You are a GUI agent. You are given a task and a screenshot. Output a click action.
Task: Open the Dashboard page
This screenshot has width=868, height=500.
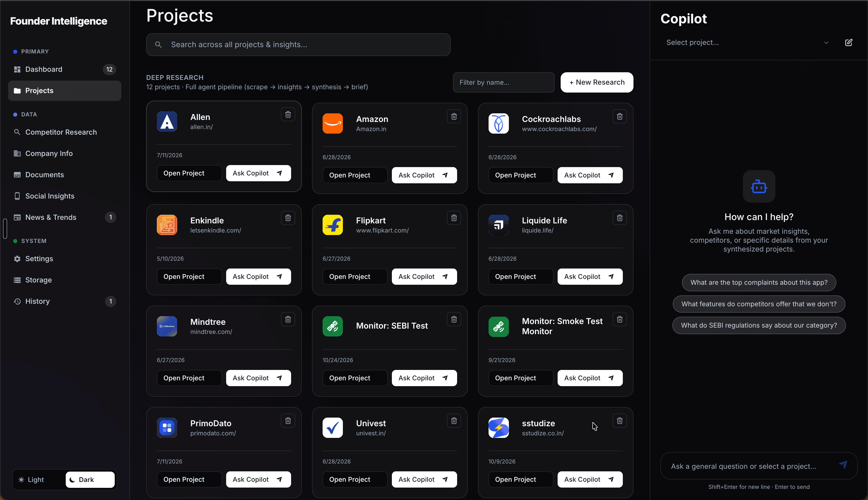pos(65,69)
